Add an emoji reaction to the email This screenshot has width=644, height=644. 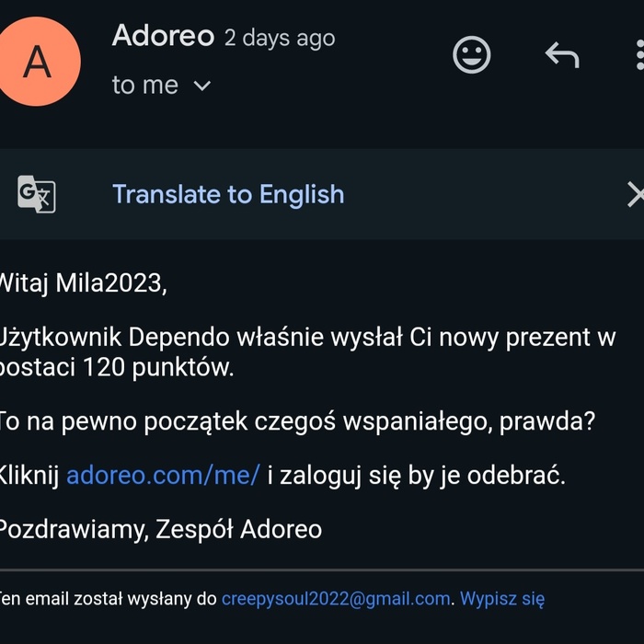[x=473, y=55]
